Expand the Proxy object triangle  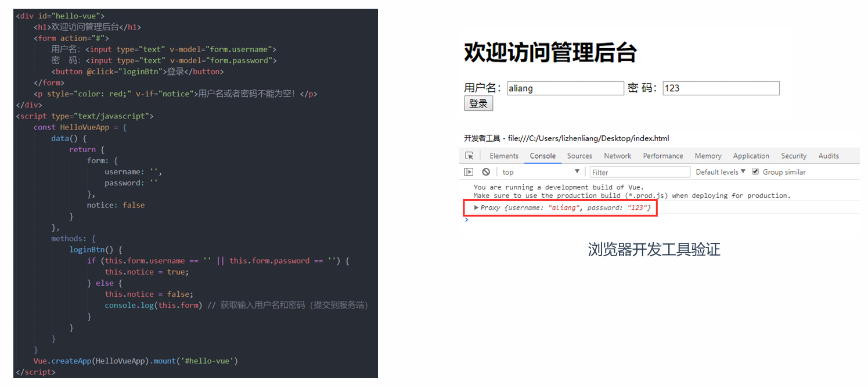coord(477,207)
